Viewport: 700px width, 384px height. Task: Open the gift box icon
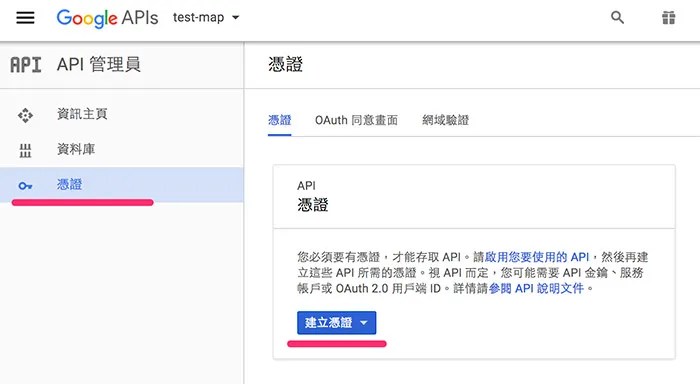[x=668, y=18]
